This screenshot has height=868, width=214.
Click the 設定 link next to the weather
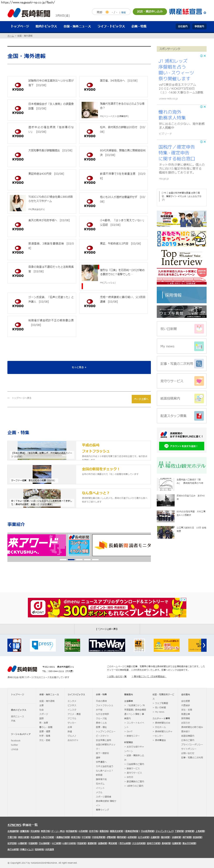point(123,12)
